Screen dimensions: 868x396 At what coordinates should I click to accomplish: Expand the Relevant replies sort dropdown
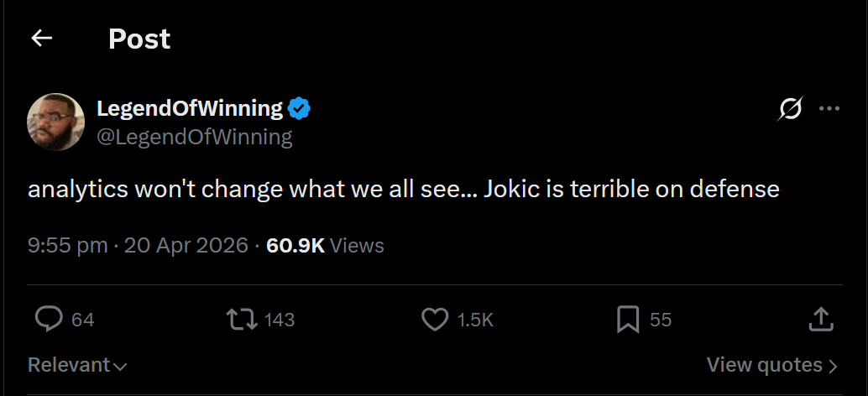[77, 365]
